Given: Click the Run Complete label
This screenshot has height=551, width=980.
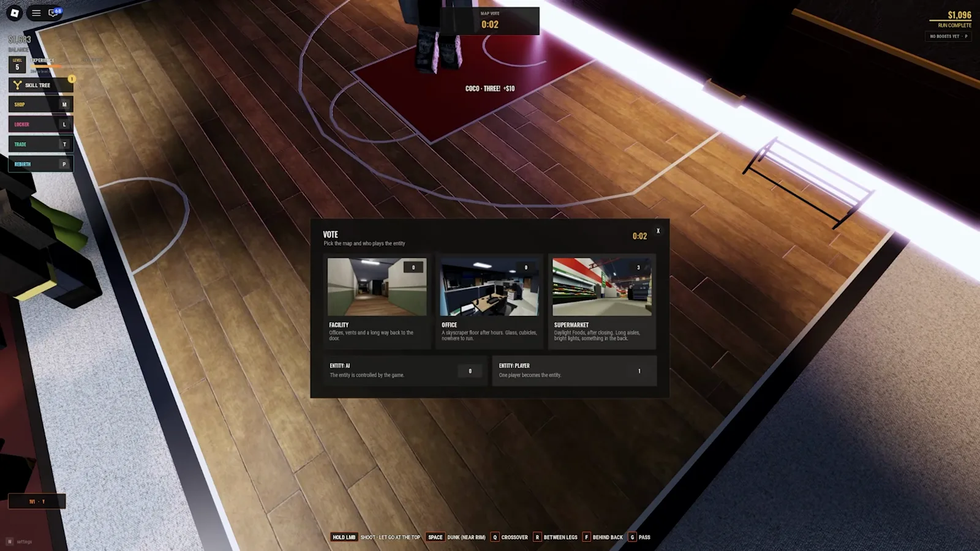Looking at the screenshot, I should 954,25.
